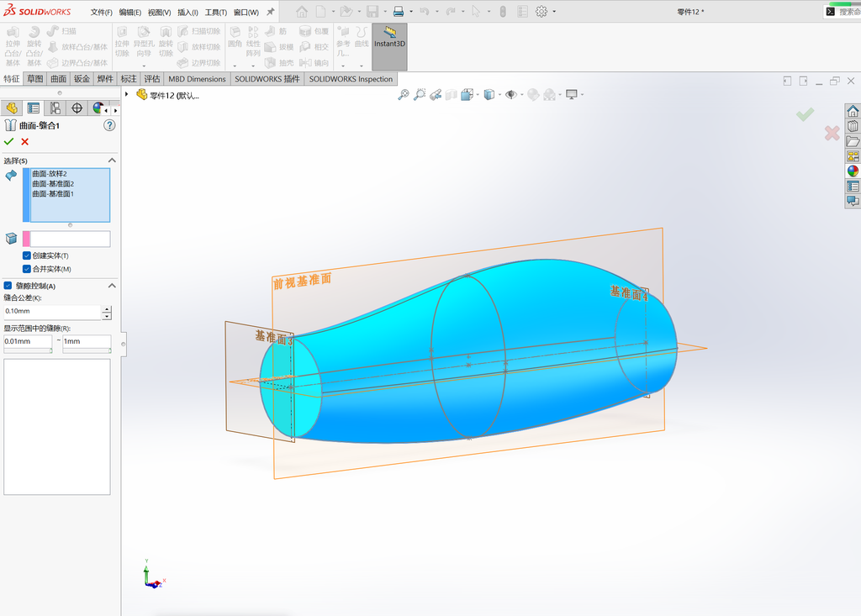The height and width of the screenshot is (616, 861).
Task: Click the View Settings monitor icon
Action: click(572, 95)
